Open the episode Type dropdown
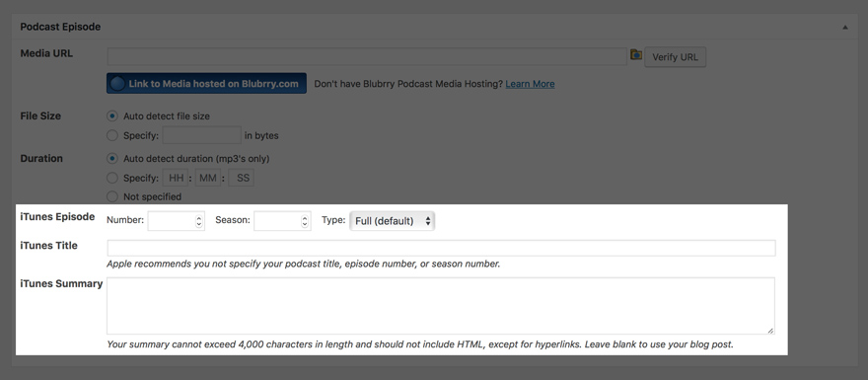Screen dimensions: 868x380 [392, 221]
